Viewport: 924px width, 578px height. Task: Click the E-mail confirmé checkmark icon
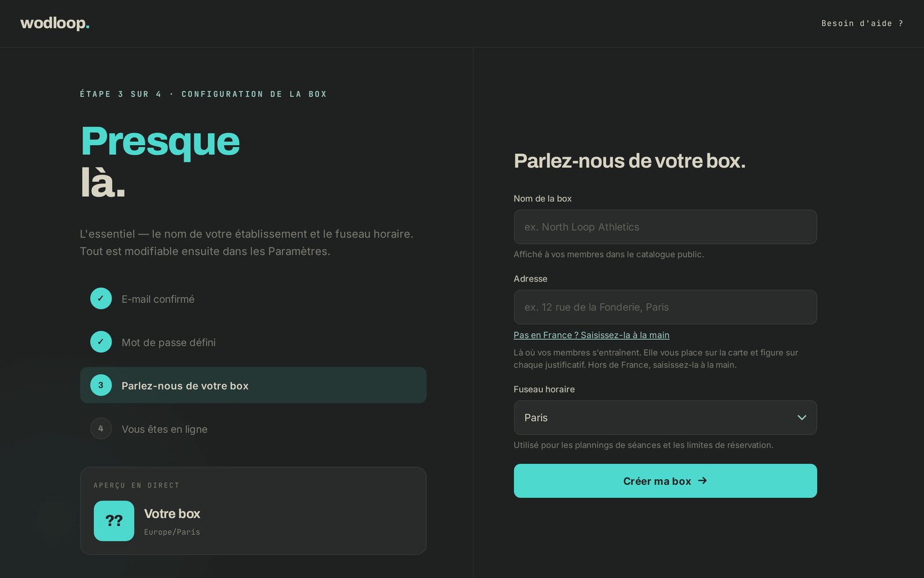tap(101, 299)
